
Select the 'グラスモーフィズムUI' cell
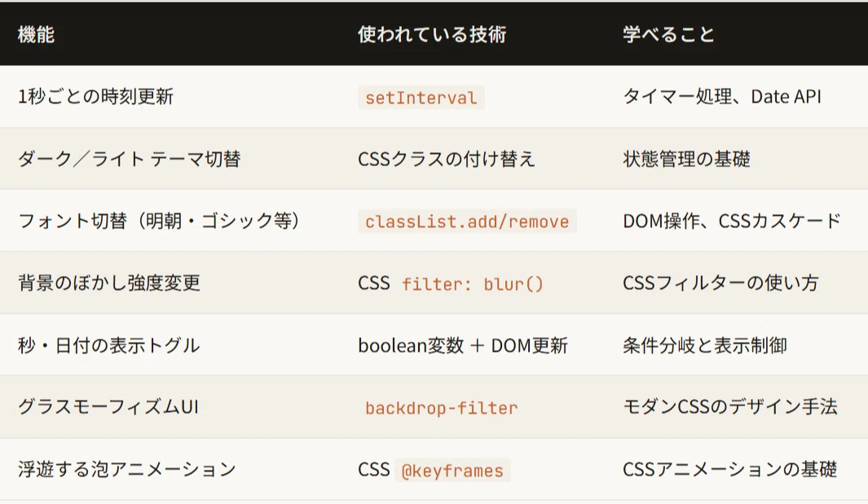point(108,406)
